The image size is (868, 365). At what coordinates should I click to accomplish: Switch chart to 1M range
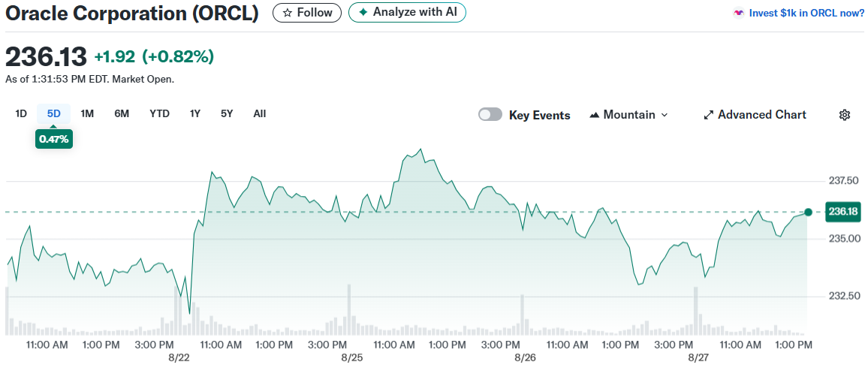point(87,114)
